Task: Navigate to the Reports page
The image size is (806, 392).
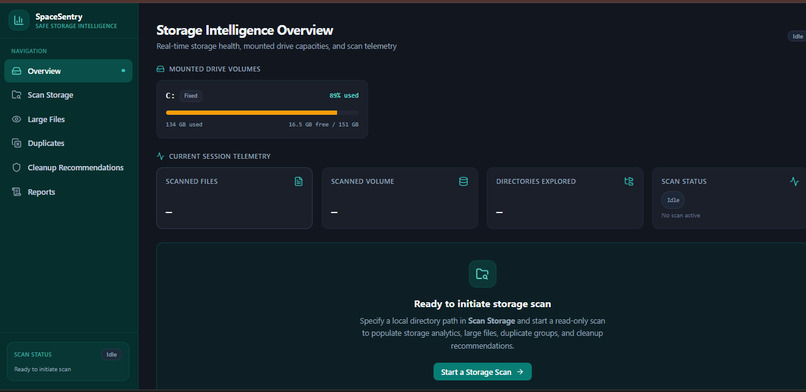Action: pos(68,192)
